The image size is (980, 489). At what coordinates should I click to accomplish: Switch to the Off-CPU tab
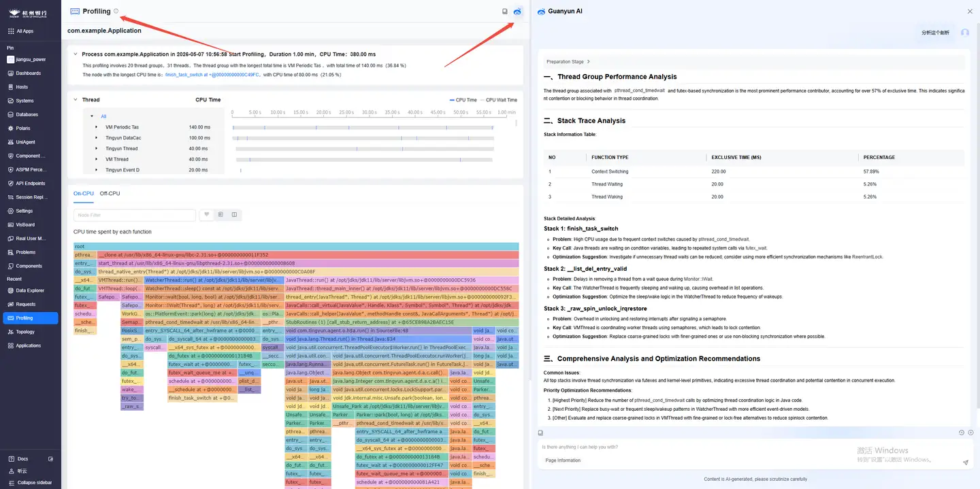[110, 194]
